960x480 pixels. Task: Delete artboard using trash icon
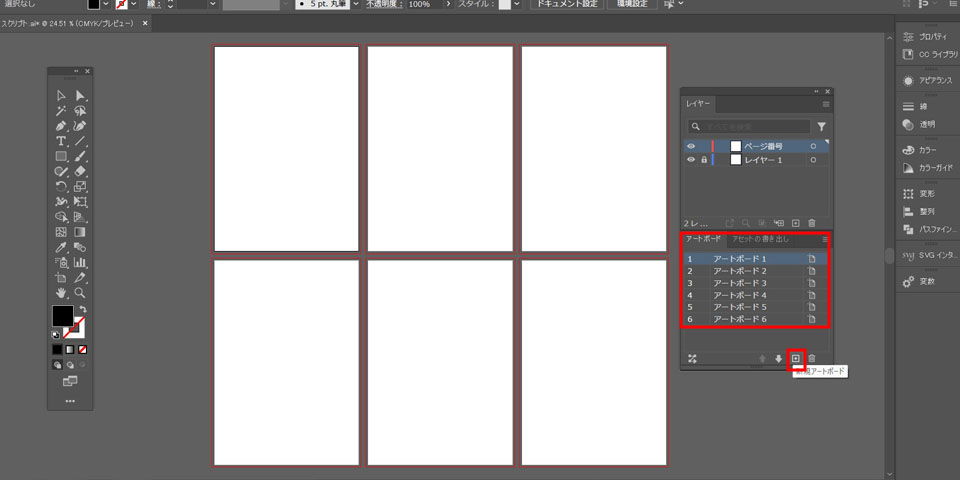[812, 358]
